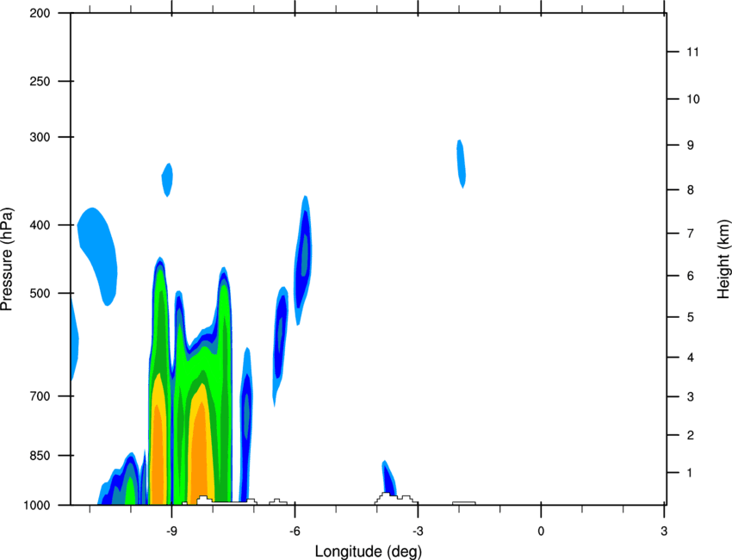Click the -9 longitude tick label
732x560 pixels.
[x=171, y=531]
